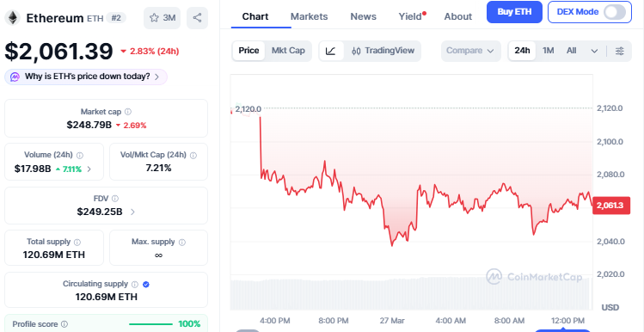Click the line chart type icon
The width and height of the screenshot is (644, 332).
331,51
